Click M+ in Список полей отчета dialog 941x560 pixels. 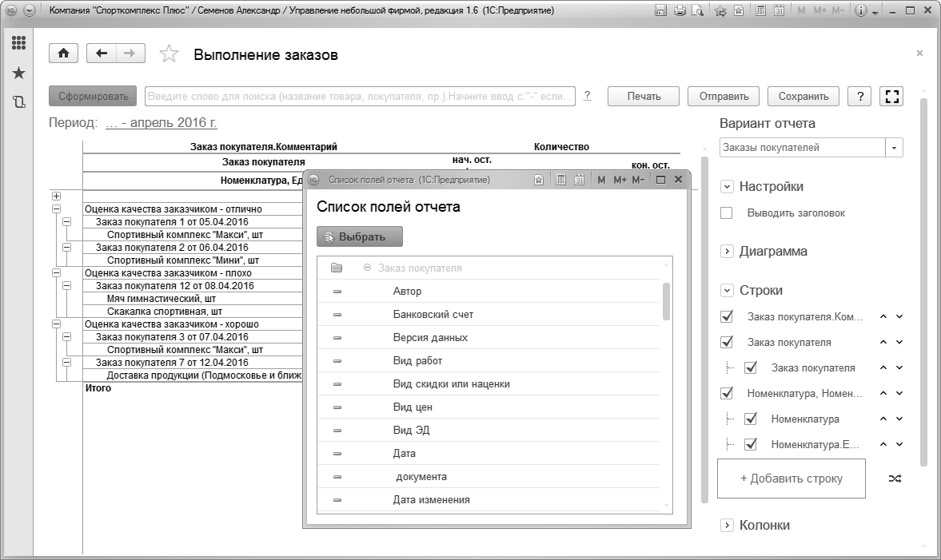pyautogui.click(x=620, y=180)
